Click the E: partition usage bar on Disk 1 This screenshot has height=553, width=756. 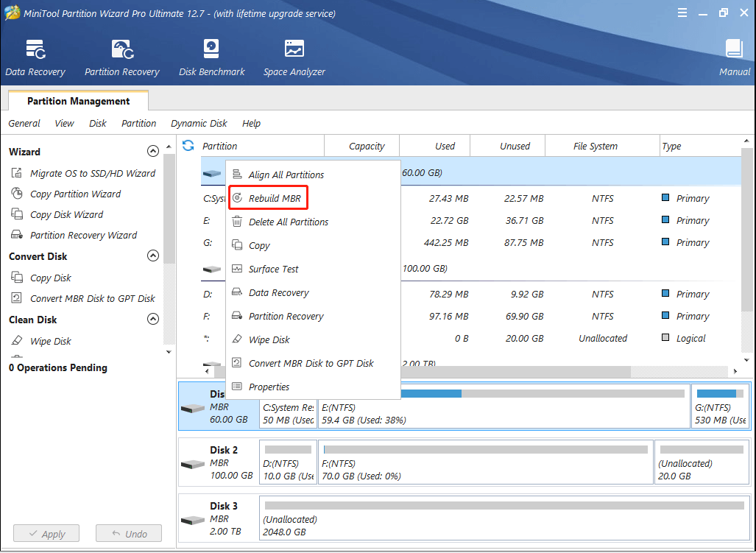[504, 394]
